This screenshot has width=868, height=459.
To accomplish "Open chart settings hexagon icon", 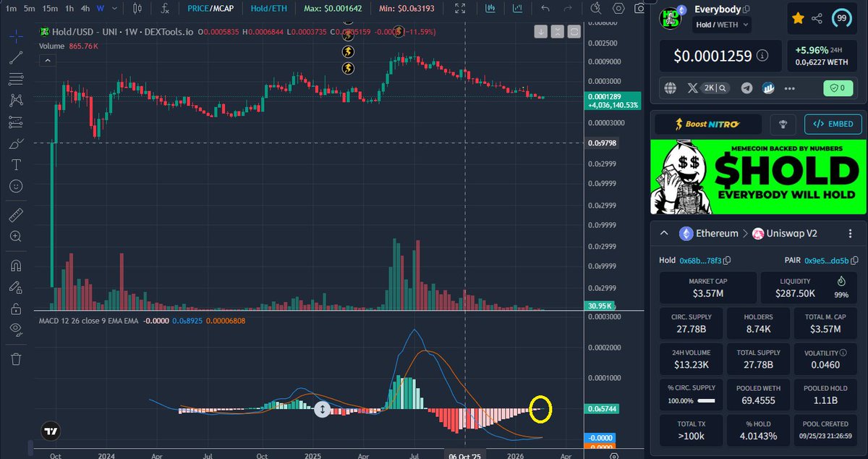I will 618,9.
